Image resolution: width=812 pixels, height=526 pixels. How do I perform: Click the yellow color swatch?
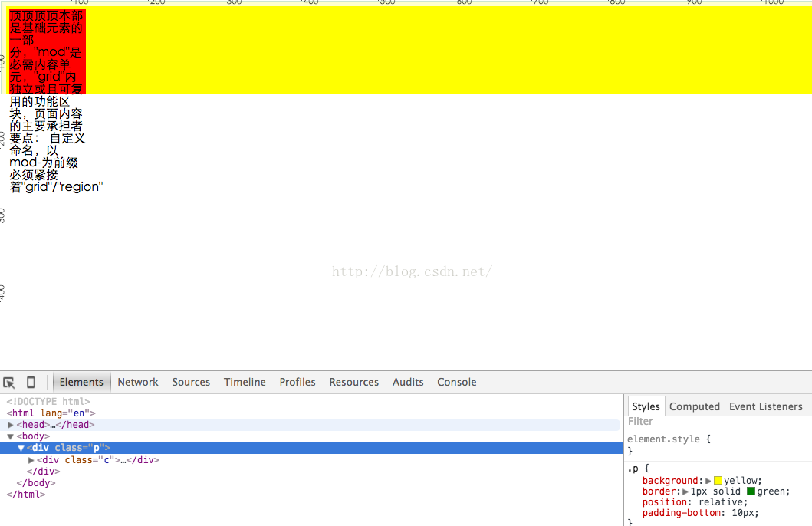click(718, 481)
